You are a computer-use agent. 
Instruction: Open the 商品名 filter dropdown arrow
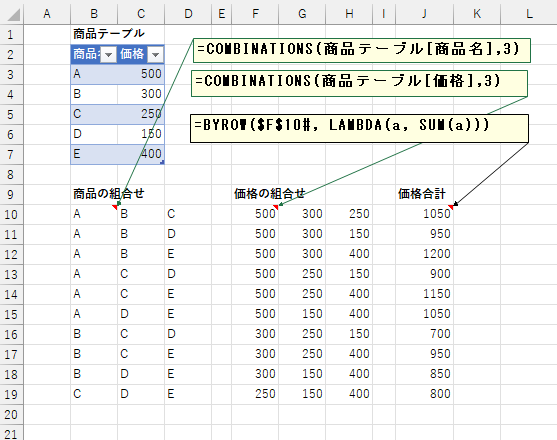[109, 55]
